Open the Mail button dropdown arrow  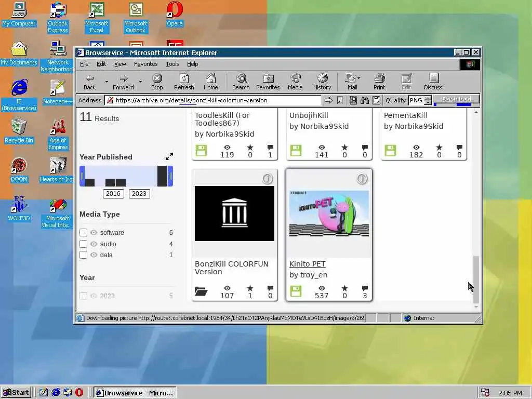[358, 78]
